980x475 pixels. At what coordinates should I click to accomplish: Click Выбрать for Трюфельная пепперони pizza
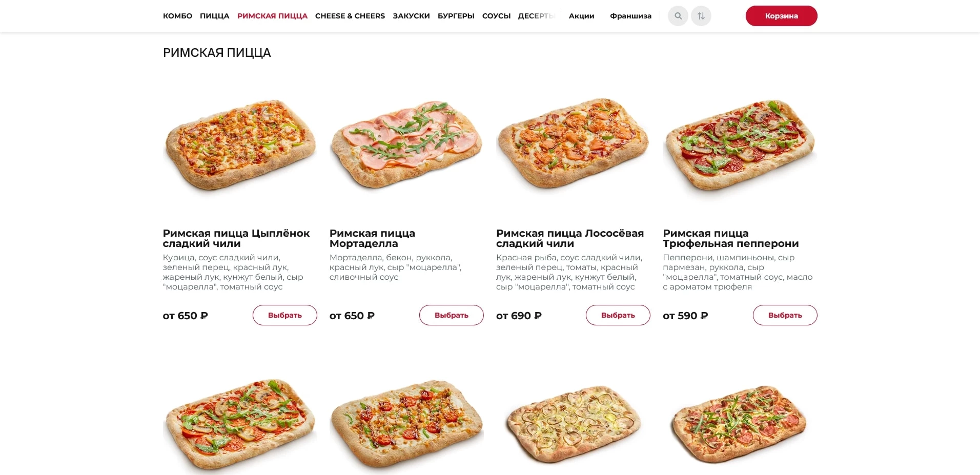tap(785, 315)
